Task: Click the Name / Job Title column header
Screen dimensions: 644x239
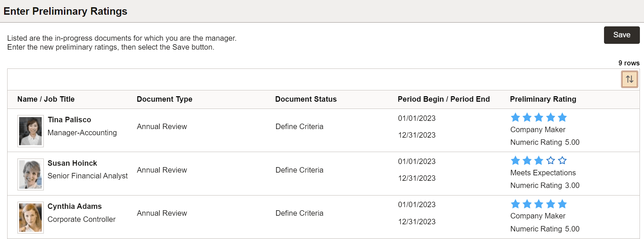Action: [46, 99]
